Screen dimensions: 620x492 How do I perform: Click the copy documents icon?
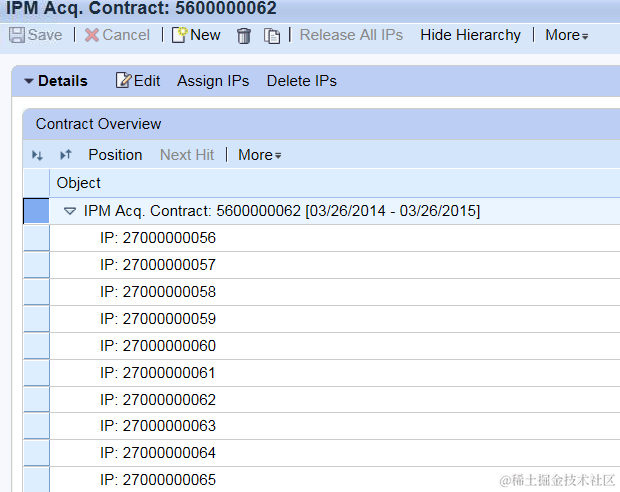272,36
